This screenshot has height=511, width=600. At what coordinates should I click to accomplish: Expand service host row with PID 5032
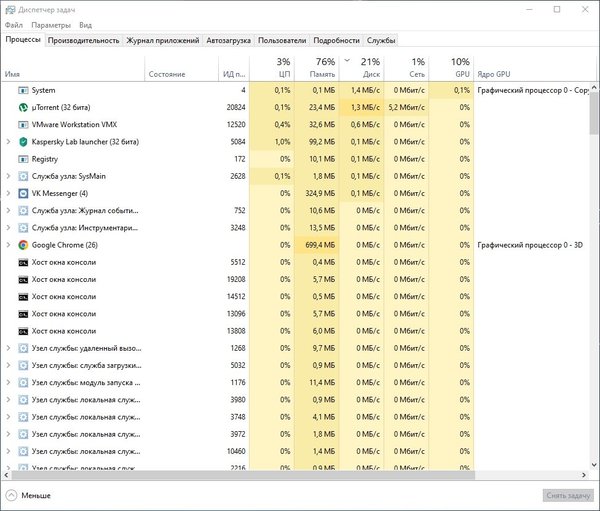point(8,366)
